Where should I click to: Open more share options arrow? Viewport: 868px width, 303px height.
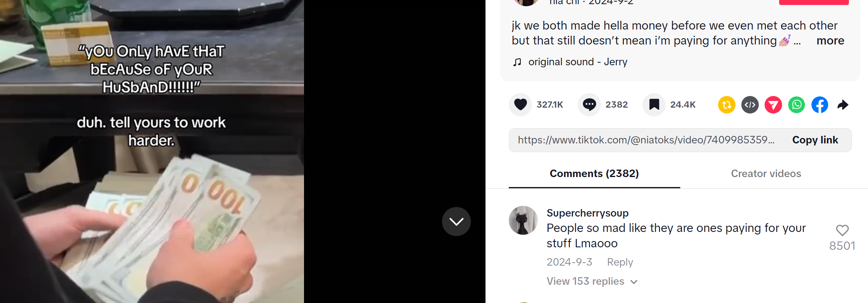point(843,105)
